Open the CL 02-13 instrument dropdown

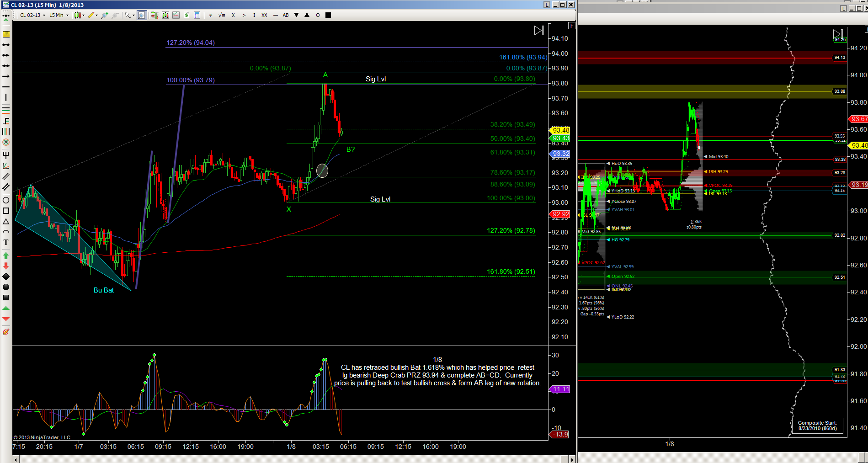(32, 15)
